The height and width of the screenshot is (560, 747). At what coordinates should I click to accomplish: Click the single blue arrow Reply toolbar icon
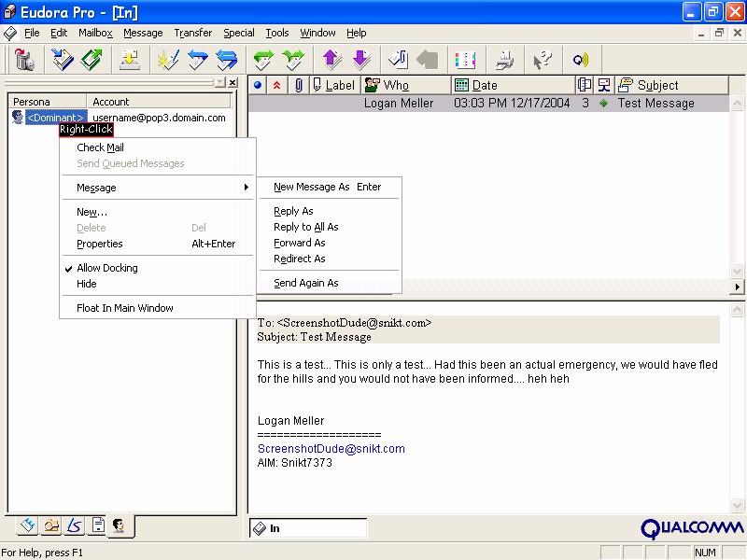[198, 60]
